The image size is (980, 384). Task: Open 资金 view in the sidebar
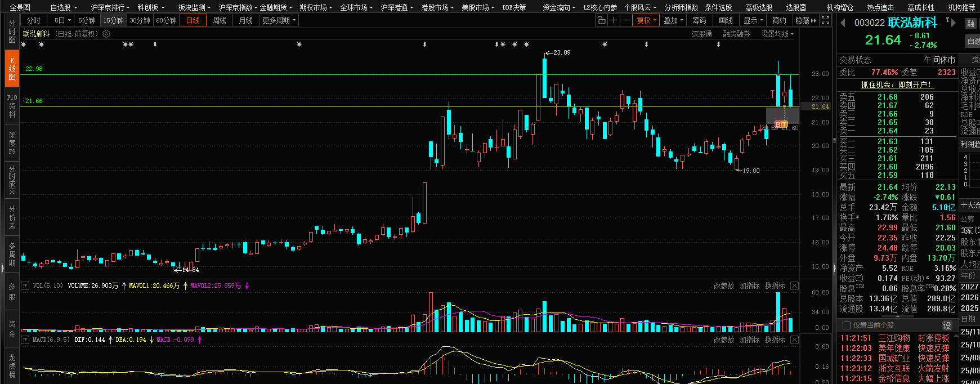(12, 329)
